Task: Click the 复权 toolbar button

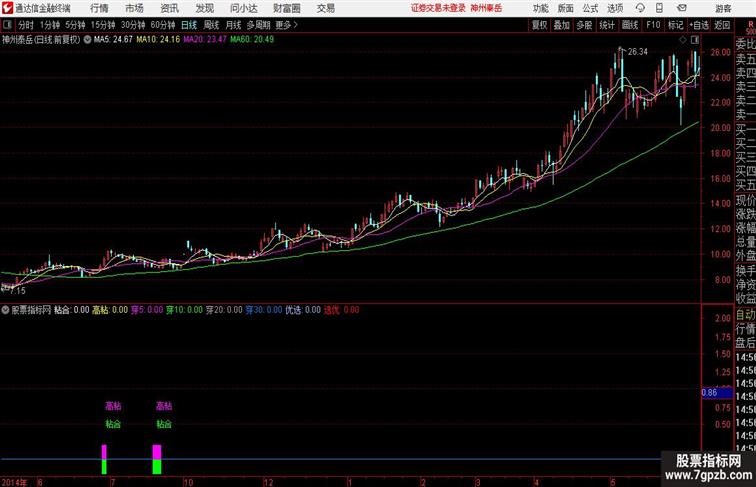Action: pos(539,25)
